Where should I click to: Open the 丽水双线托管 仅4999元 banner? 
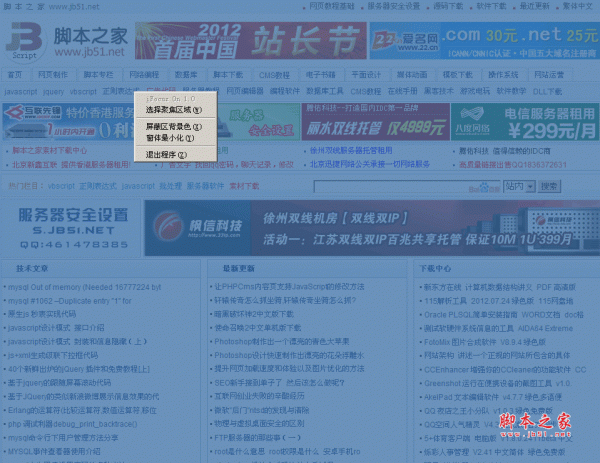pos(375,122)
